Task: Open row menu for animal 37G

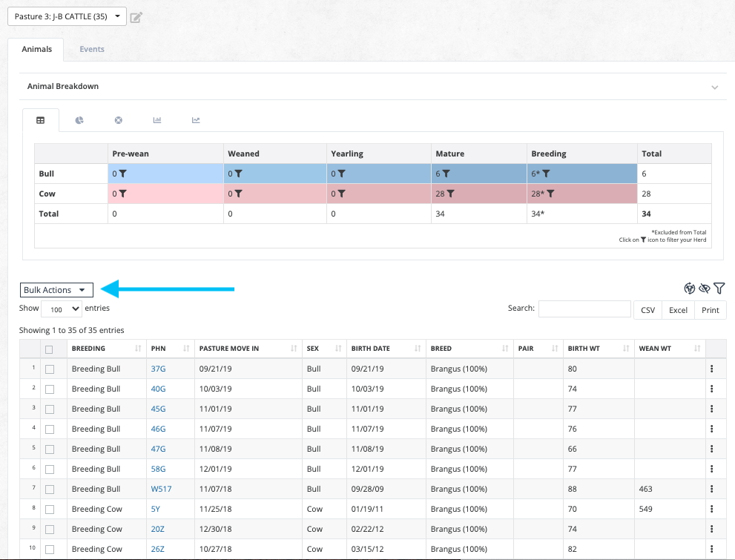Action: (711, 369)
